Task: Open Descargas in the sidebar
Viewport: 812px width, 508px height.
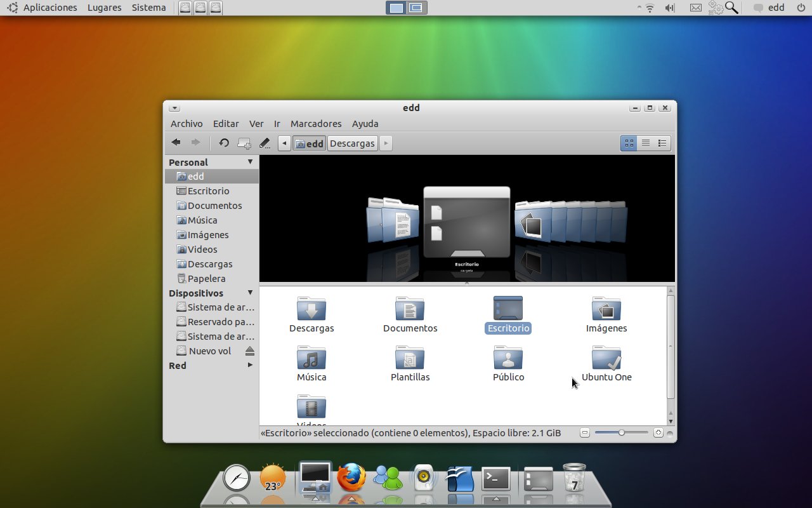Action: click(x=212, y=264)
